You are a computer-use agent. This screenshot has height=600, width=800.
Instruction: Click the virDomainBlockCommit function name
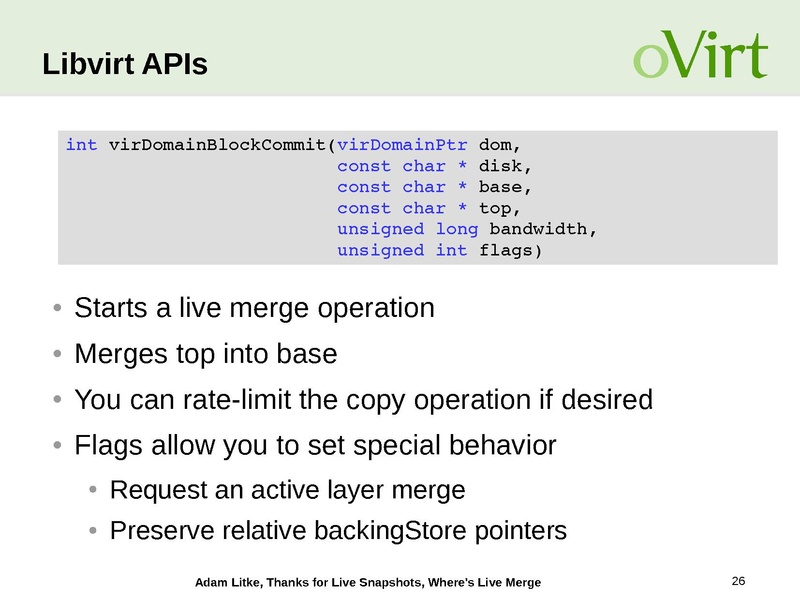click(217, 144)
